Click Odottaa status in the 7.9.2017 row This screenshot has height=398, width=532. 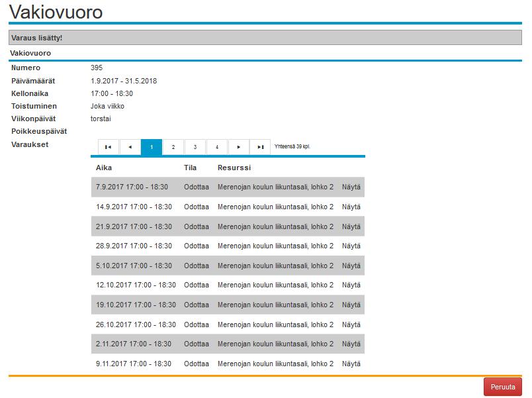(x=197, y=187)
